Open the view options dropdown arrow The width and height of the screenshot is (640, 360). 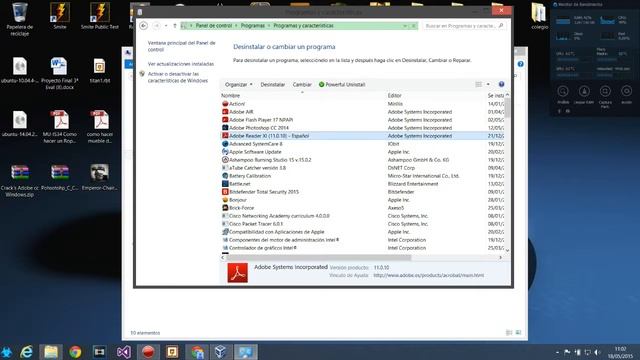pos(488,84)
